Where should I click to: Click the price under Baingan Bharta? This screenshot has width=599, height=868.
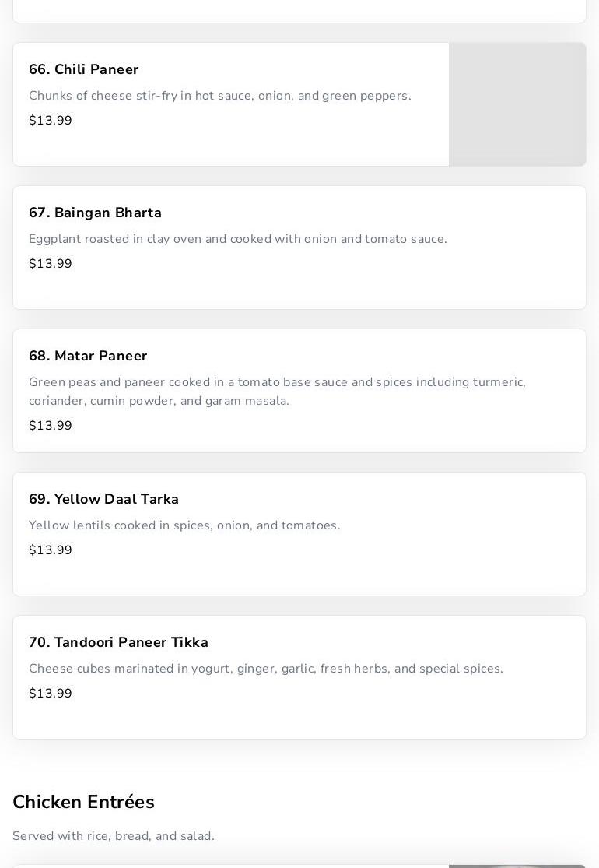point(51,264)
